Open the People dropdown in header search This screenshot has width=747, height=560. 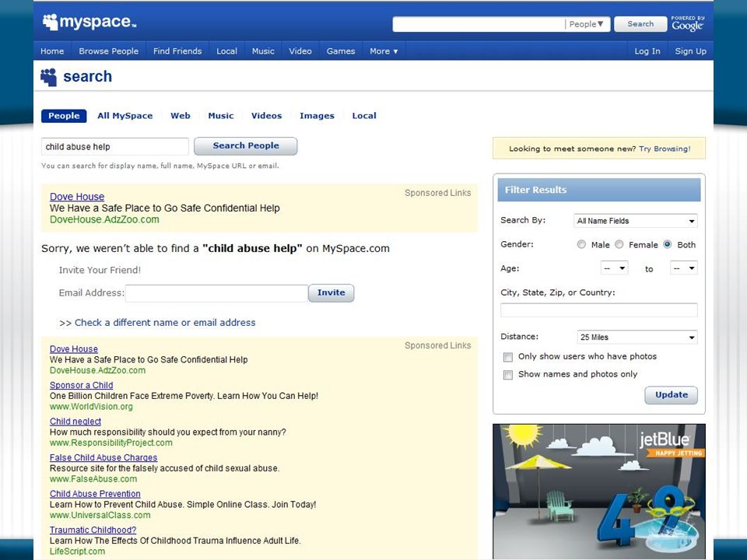pyautogui.click(x=587, y=24)
